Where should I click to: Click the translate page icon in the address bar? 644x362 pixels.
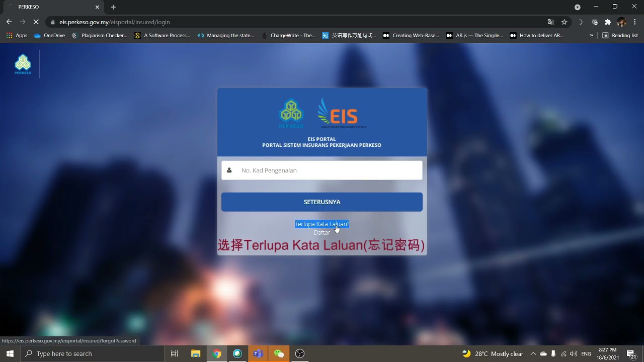(x=551, y=22)
